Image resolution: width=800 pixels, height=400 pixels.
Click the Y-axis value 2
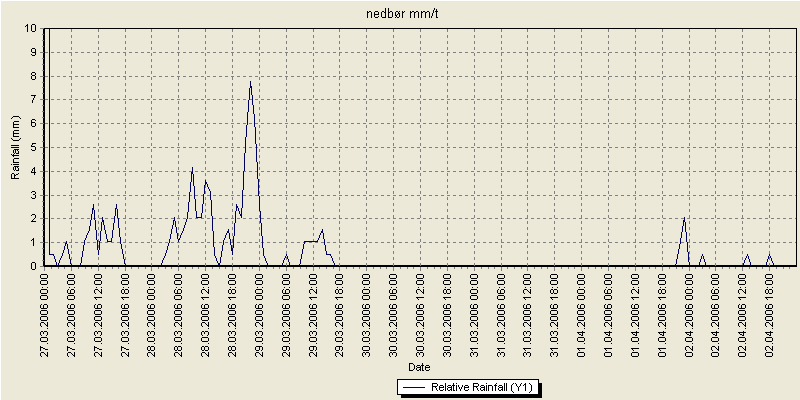pyautogui.click(x=34, y=219)
